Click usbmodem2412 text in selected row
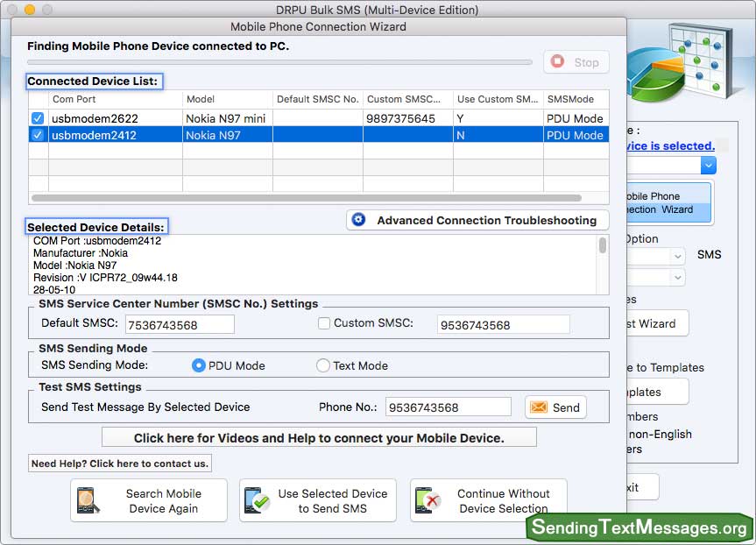 (94, 135)
